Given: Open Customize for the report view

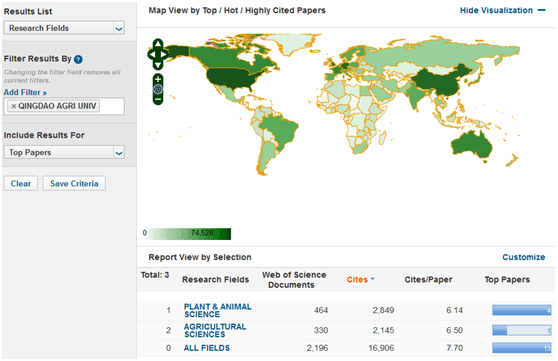Looking at the screenshot, I should pos(523,257).
